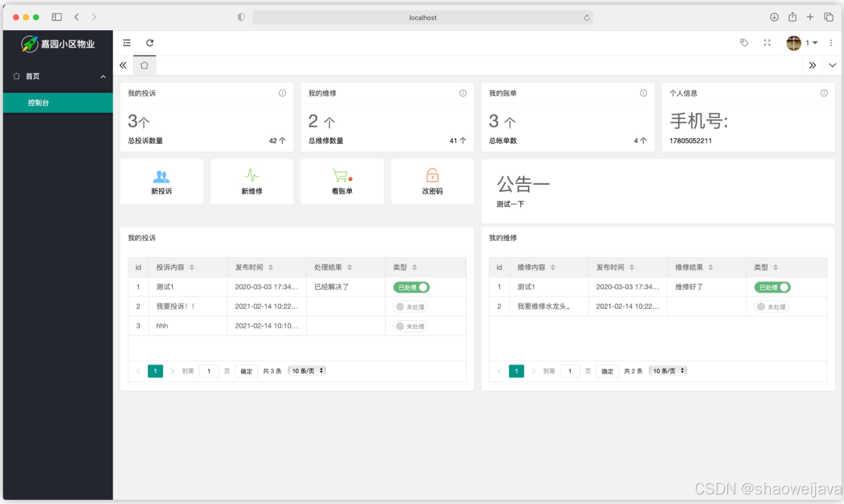Open the vertical three-dot more menu
Viewport: 844px width, 504px height.
point(831,43)
